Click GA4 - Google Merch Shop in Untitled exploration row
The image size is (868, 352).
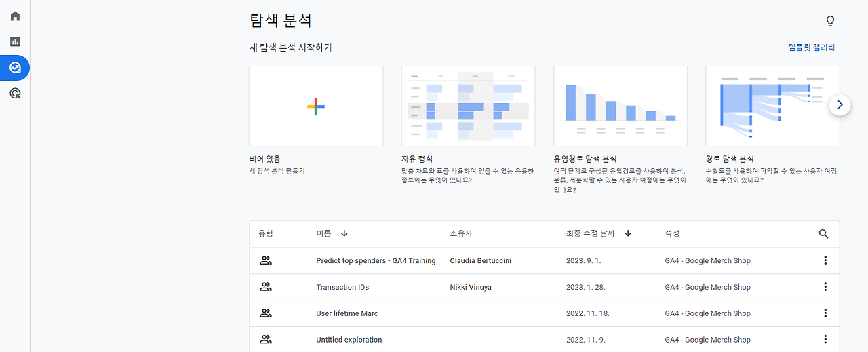[x=707, y=340]
